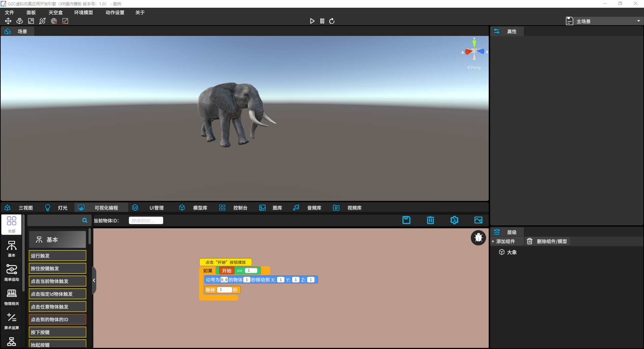The height and width of the screenshot is (349, 644).
Task: Click the gear settings icon above canvas
Action: (x=454, y=220)
